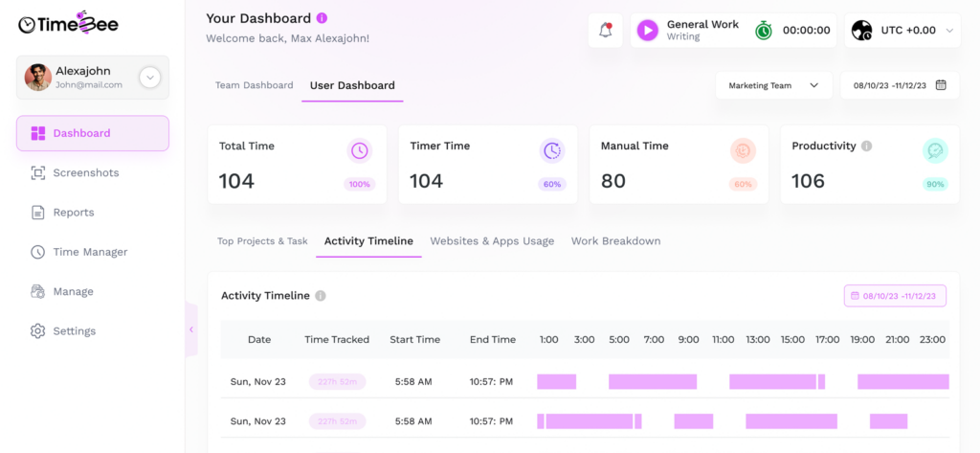Start the General Work timer play button
Image resolution: width=980 pixels, height=453 pixels.
click(x=648, y=30)
